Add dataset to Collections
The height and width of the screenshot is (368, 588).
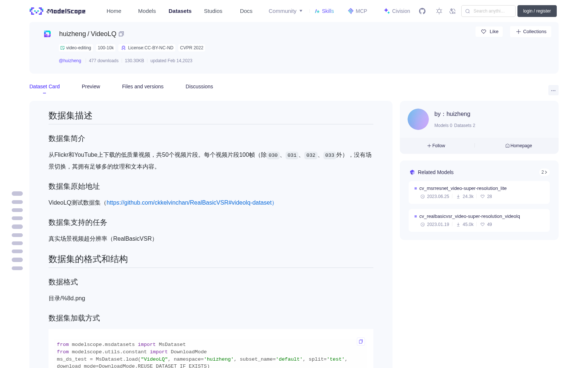pyautogui.click(x=531, y=32)
